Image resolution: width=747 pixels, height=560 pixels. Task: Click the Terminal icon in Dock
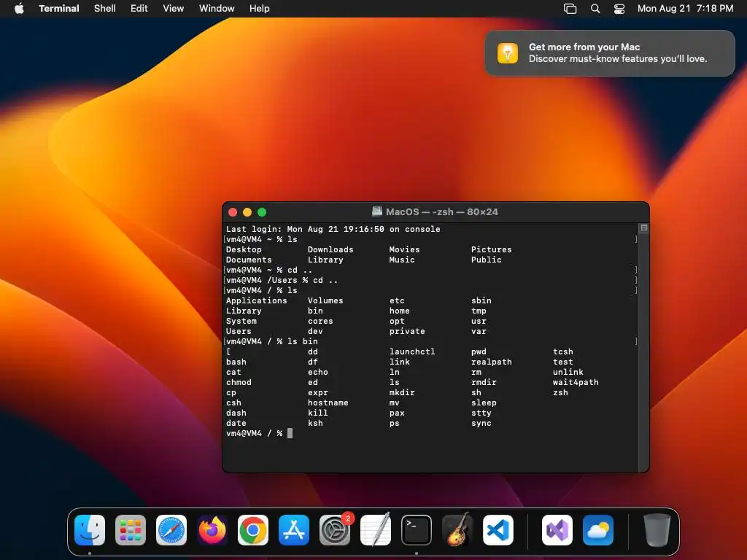[x=417, y=530]
